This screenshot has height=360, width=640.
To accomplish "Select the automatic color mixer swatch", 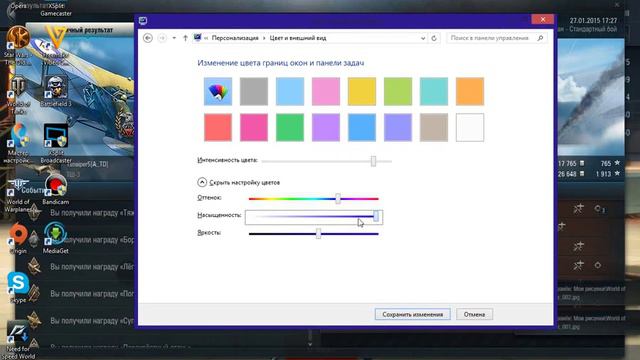I will (218, 91).
